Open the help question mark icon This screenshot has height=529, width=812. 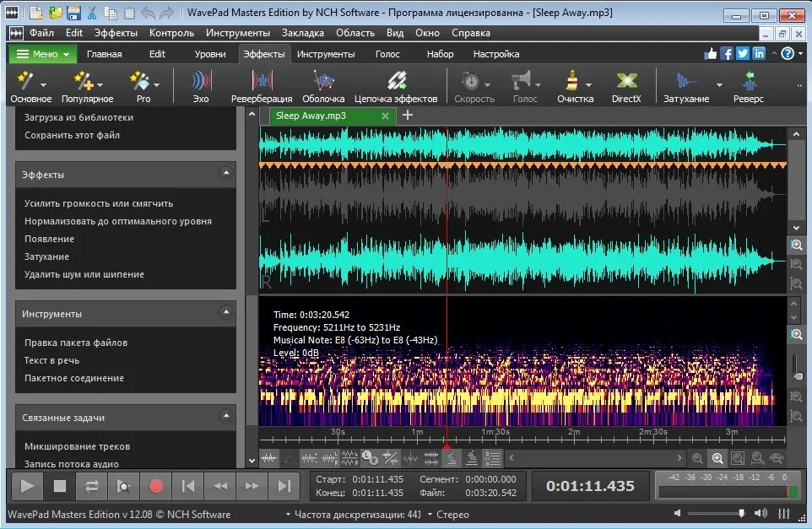coord(788,53)
